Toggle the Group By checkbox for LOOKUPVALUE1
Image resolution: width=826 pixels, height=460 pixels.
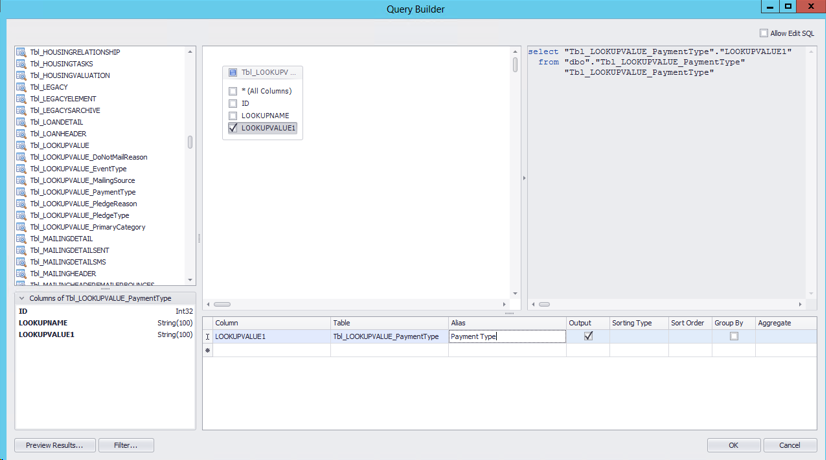[x=734, y=336]
